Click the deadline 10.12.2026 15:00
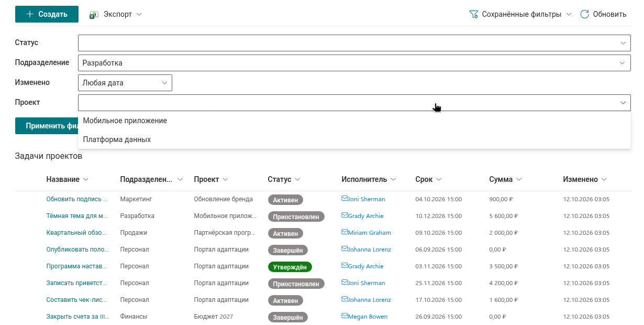 click(438, 216)
